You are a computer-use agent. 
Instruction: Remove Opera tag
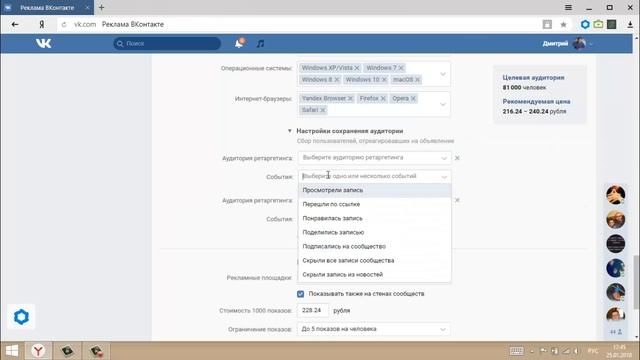tap(413, 98)
